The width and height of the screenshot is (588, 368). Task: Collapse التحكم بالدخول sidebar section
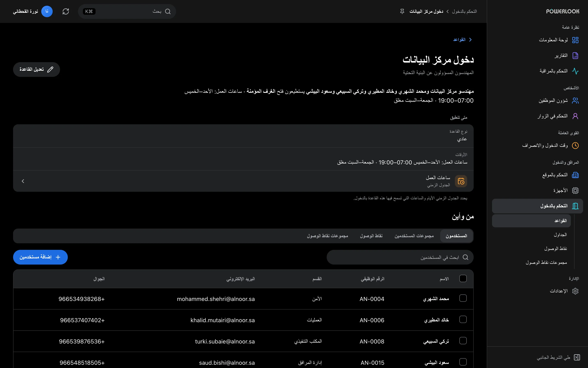click(x=537, y=206)
